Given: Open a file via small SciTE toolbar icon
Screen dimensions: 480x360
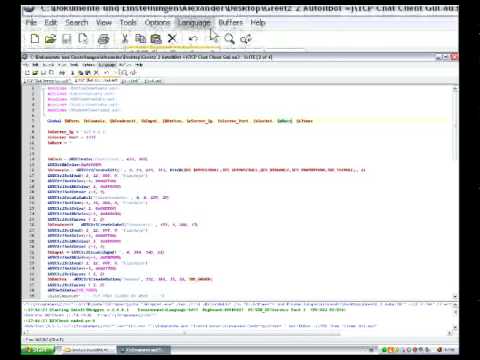Looking at the screenshot, I should click(35, 72).
